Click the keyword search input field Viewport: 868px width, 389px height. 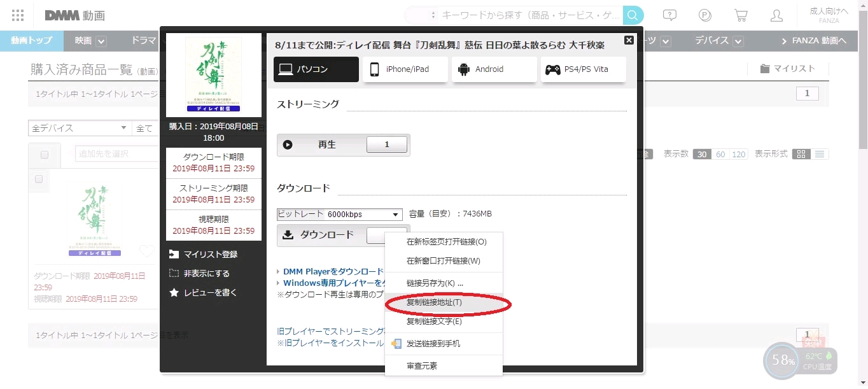(530, 15)
